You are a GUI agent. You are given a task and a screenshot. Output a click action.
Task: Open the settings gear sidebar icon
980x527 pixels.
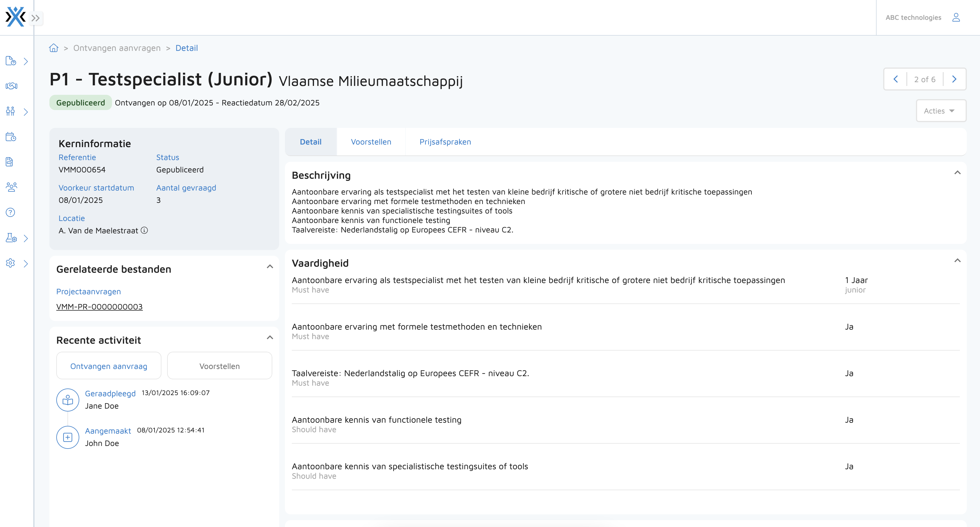point(11,263)
